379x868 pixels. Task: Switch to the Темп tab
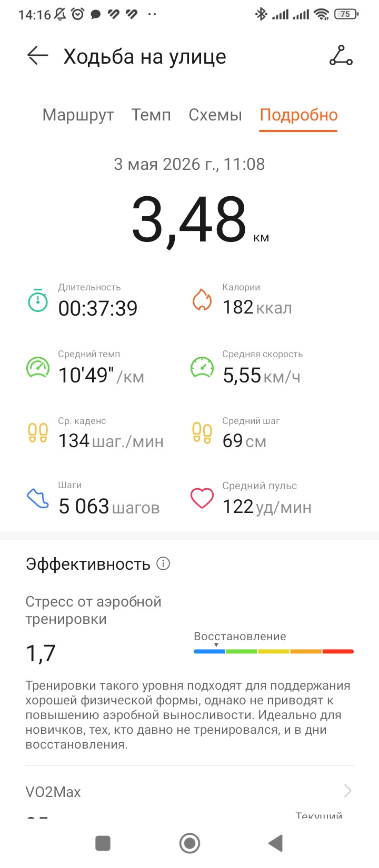pyautogui.click(x=151, y=115)
